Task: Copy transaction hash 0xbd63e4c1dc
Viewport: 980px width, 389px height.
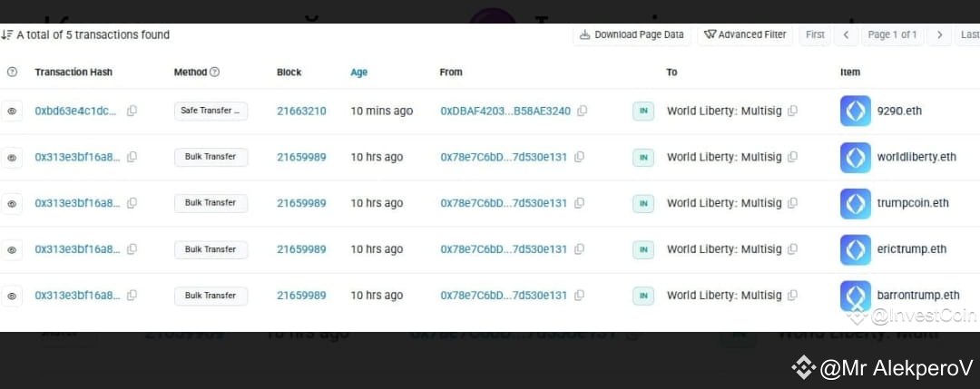Action: (132, 112)
